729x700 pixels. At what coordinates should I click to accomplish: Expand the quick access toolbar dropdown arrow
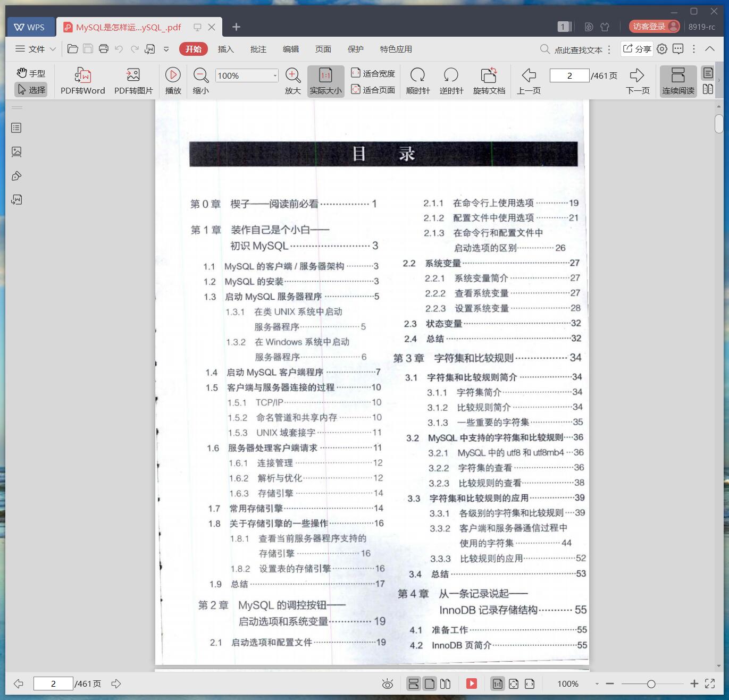point(166,49)
